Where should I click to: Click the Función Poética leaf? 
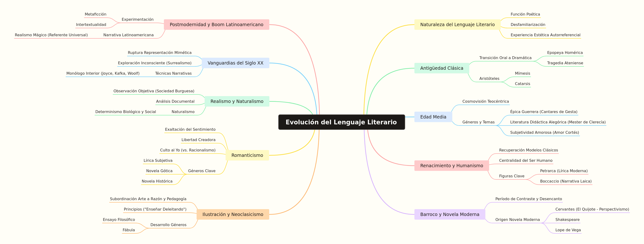525,14
